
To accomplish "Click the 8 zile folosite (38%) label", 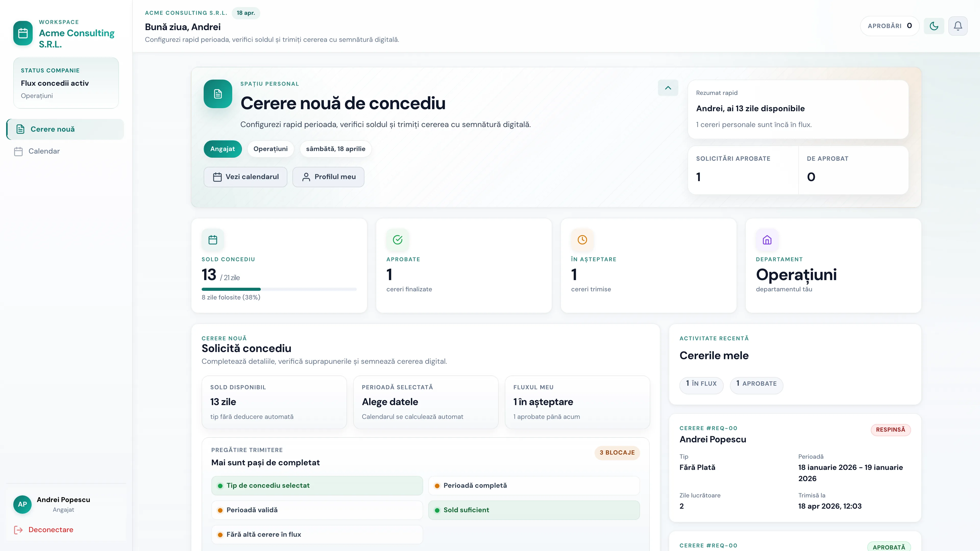I will 230,297.
